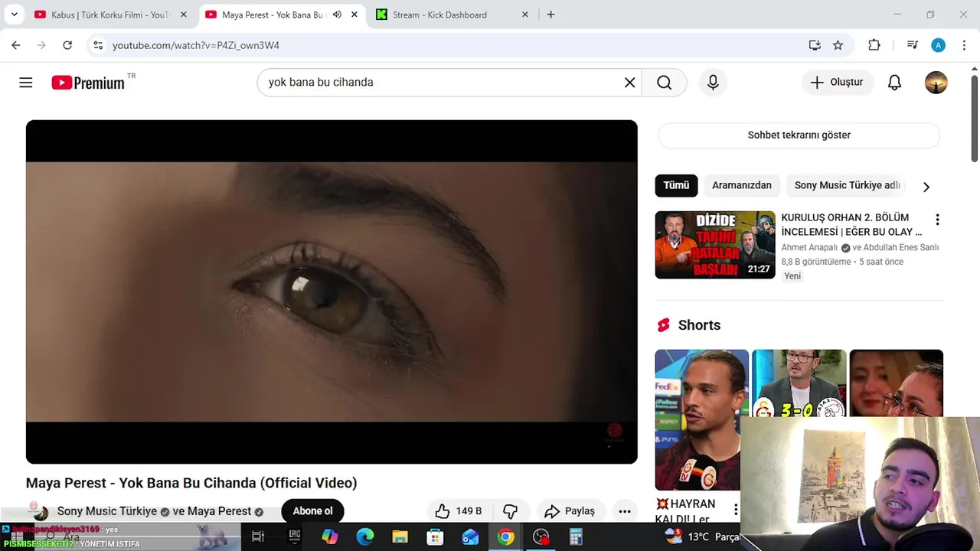Open Ahmet Anapalı channel link

coord(810,247)
